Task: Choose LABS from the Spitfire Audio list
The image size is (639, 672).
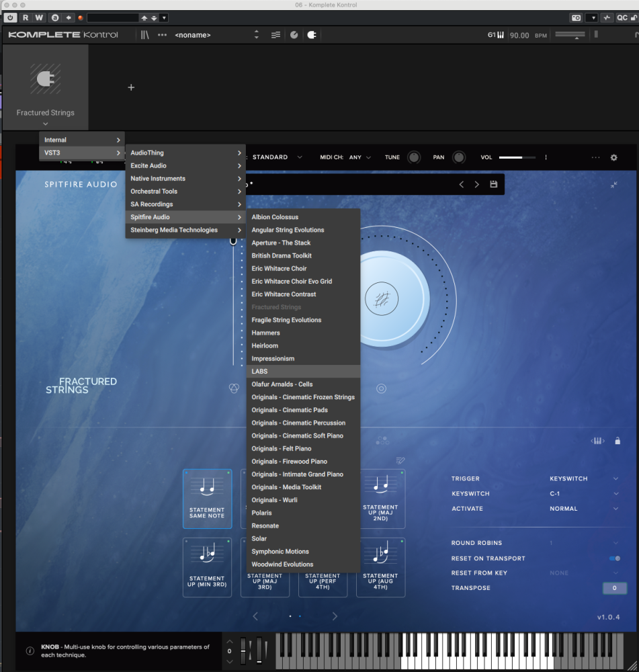Action: coord(304,371)
